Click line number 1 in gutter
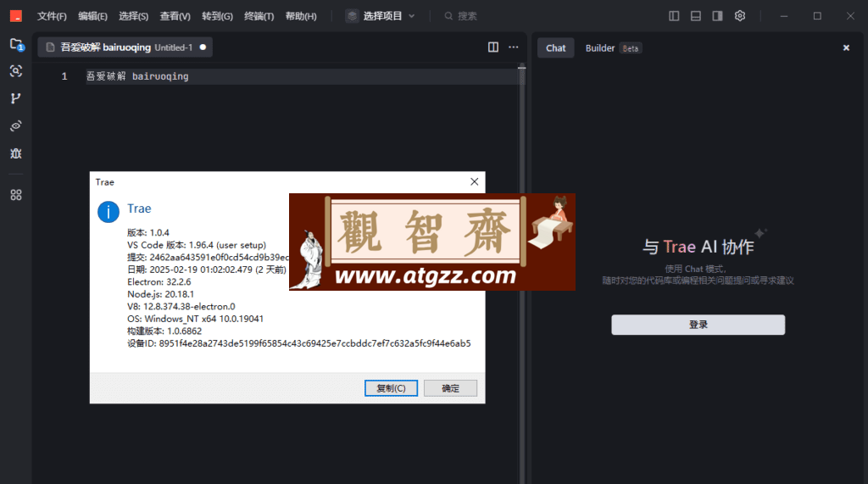 [x=64, y=76]
